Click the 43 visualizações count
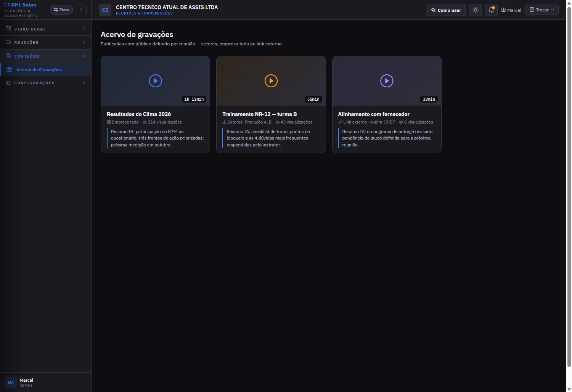 click(294, 122)
